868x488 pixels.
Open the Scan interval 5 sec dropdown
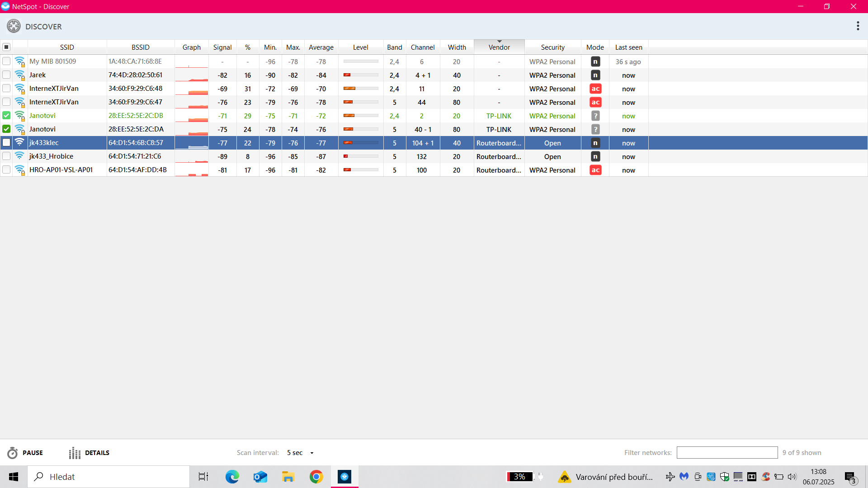pos(300,453)
